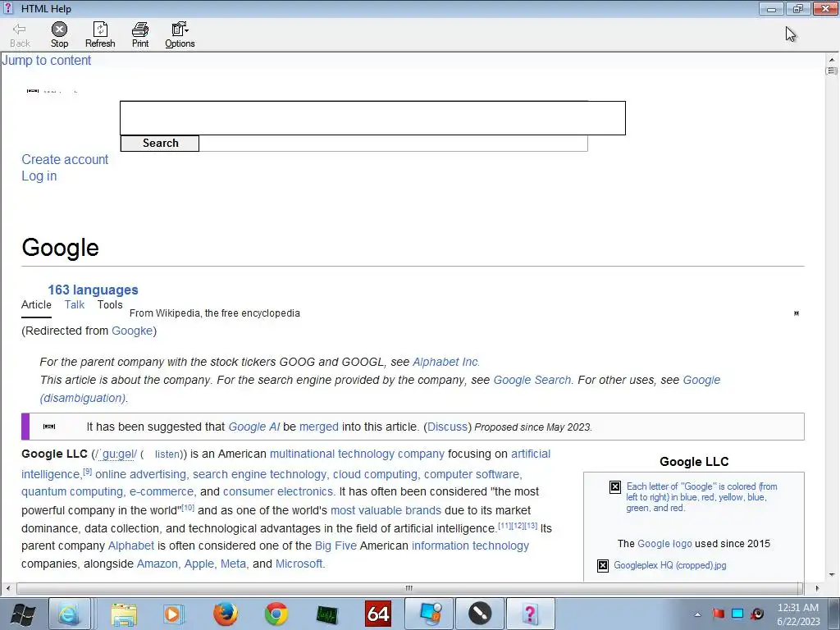
Task: Click the merge notice icon
Action: pyautogui.click(x=49, y=427)
